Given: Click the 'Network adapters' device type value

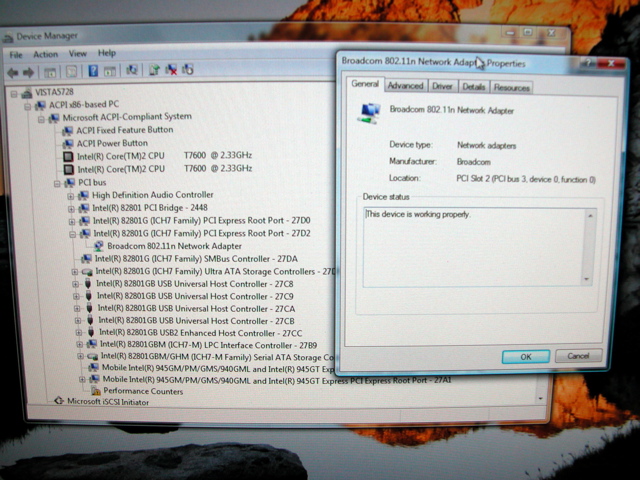Looking at the screenshot, I should [x=486, y=145].
